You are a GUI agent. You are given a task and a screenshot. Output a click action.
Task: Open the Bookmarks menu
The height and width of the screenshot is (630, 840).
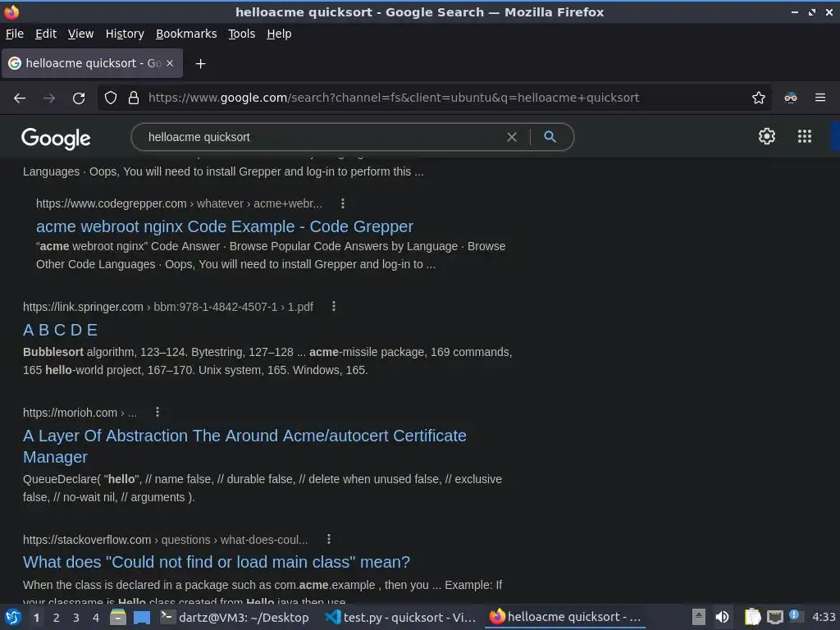pyautogui.click(x=186, y=34)
